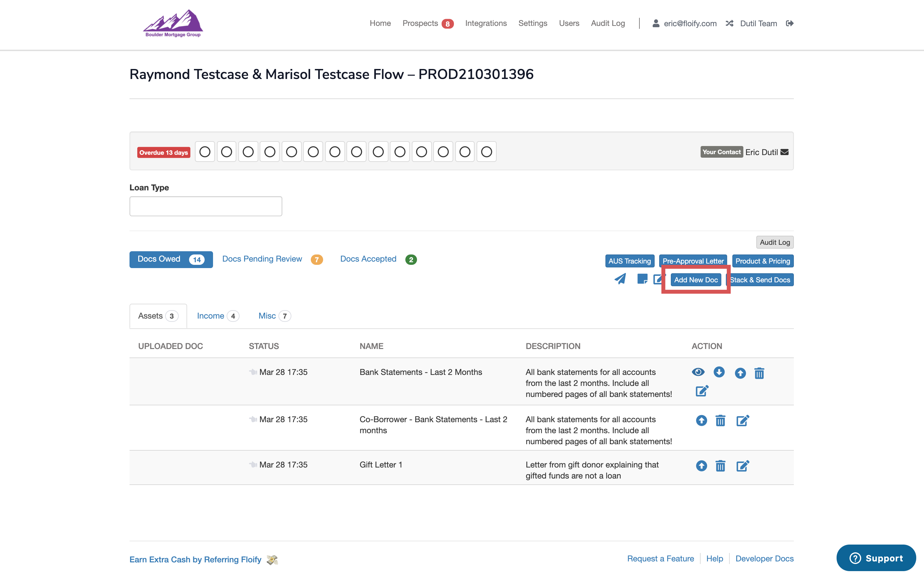924x575 pixels.
Task: Toggle the first milestone circle
Action: [x=205, y=152]
